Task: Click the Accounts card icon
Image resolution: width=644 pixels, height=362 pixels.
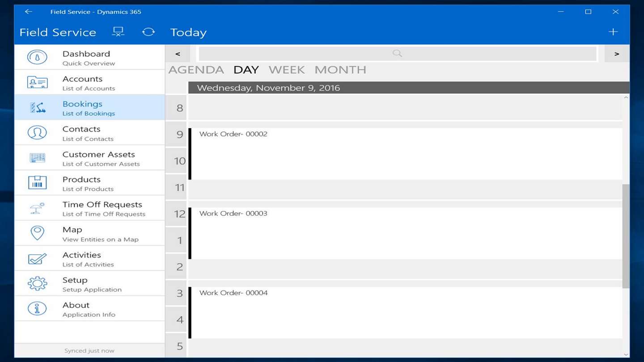Action: 37,82
